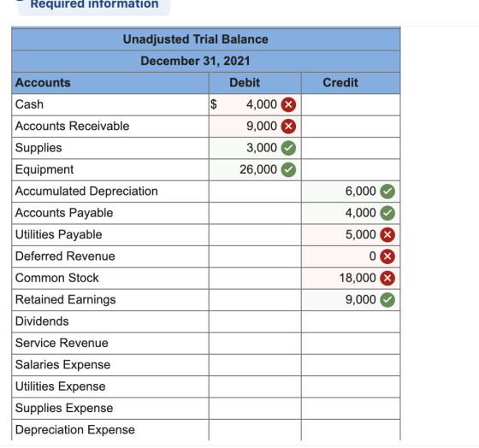Screen dimensions: 479x448
Task: Click the empty Cash credit cell
Action: (x=351, y=105)
